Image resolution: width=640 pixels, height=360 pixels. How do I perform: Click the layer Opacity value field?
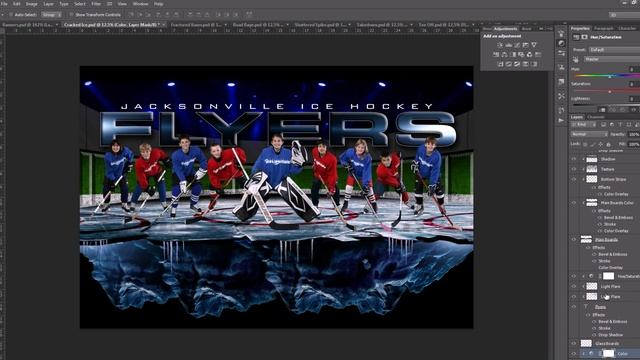pos(634,134)
